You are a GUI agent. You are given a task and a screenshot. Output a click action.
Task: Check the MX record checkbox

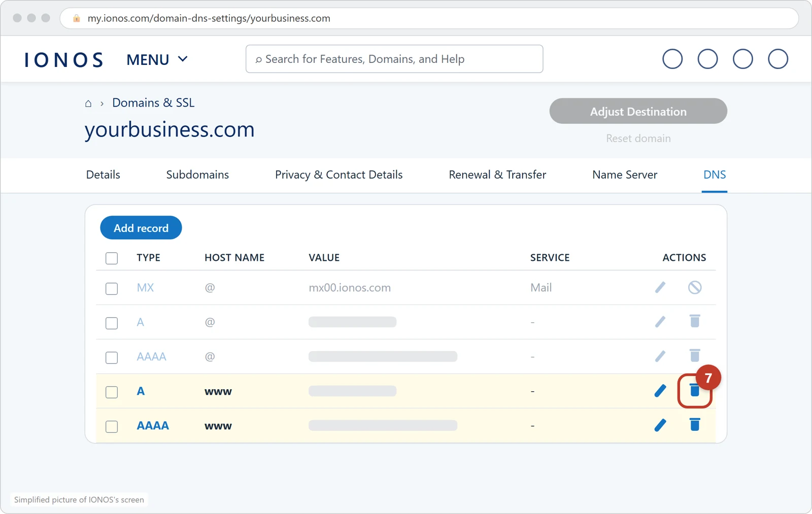tap(112, 289)
